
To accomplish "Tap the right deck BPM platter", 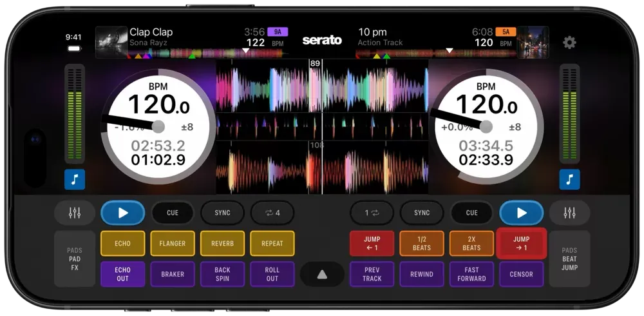I will tap(486, 126).
